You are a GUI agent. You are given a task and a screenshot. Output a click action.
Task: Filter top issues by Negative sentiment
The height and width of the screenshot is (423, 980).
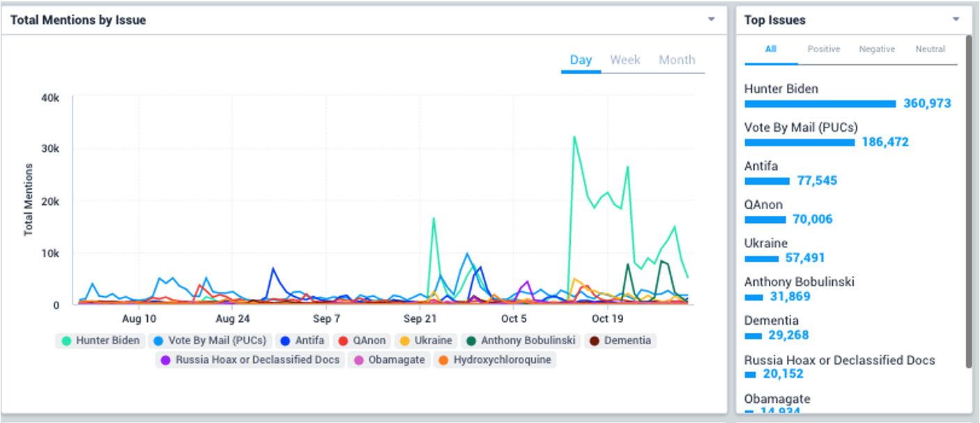coord(876,49)
